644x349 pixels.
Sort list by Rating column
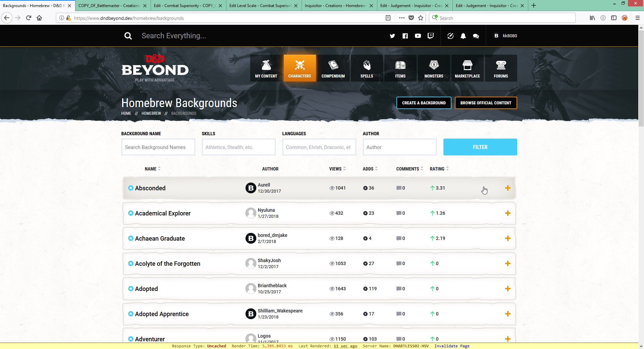[x=439, y=169]
